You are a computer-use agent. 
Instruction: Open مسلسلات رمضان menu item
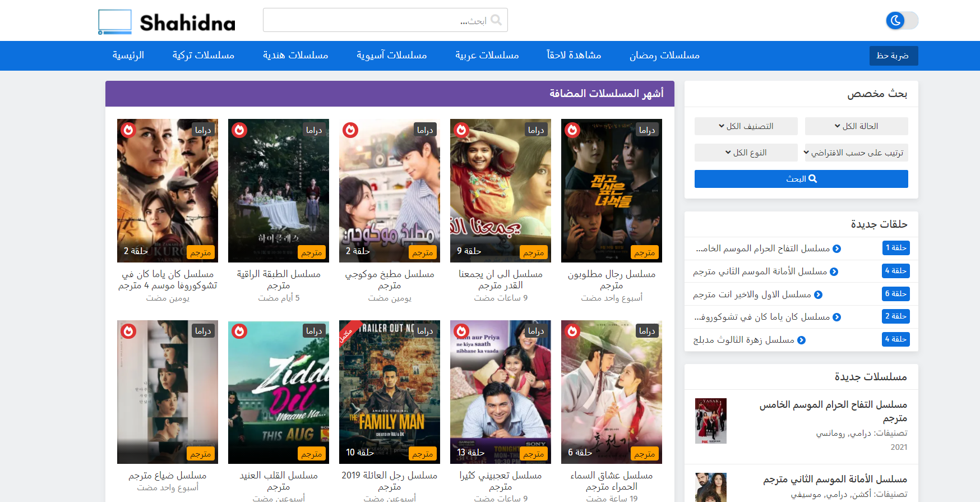tap(664, 56)
